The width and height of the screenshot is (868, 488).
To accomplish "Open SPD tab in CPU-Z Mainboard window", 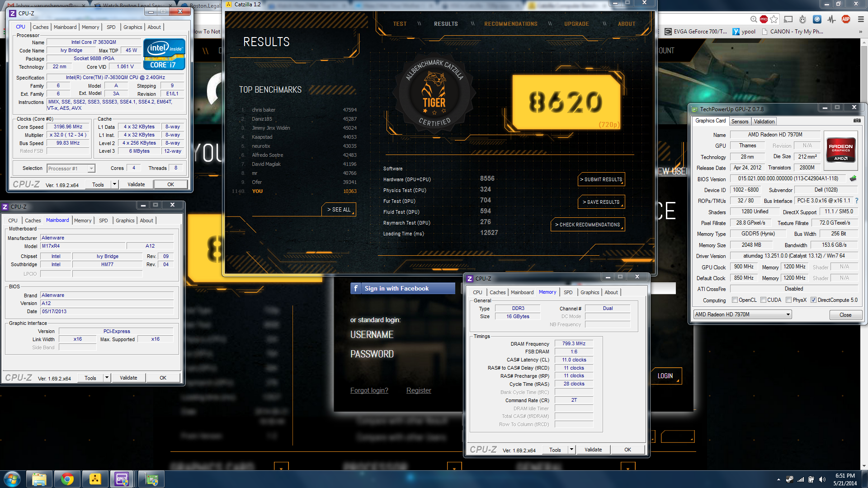I will [x=103, y=221].
